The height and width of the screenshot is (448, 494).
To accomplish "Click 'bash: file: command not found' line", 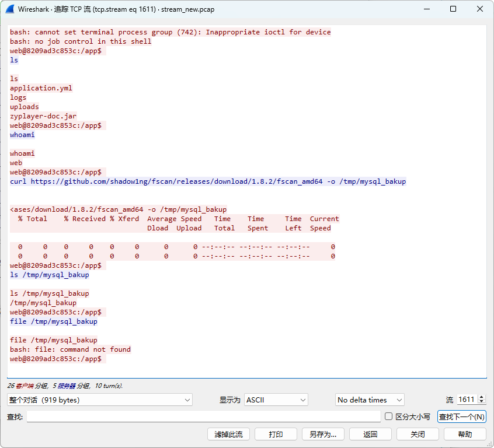I will (x=70, y=349).
